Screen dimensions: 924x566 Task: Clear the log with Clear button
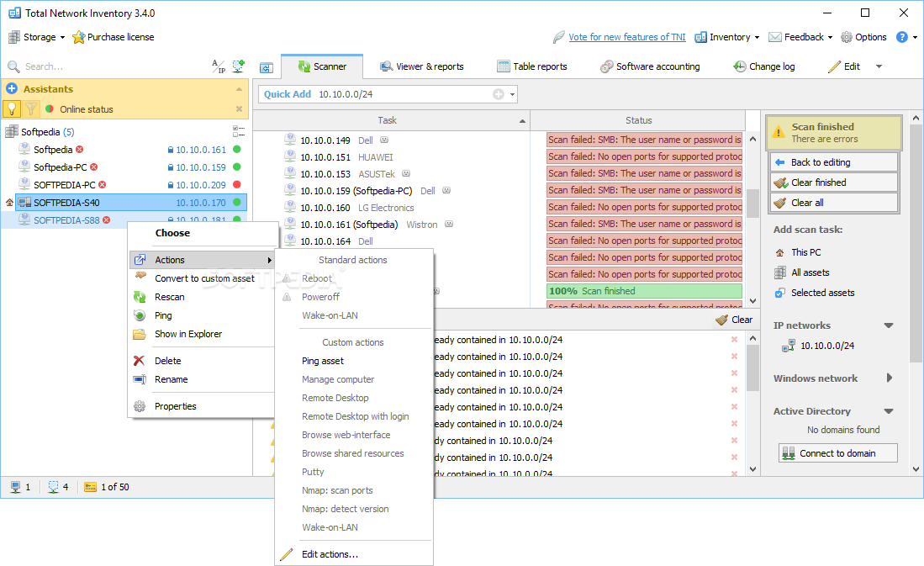[734, 320]
